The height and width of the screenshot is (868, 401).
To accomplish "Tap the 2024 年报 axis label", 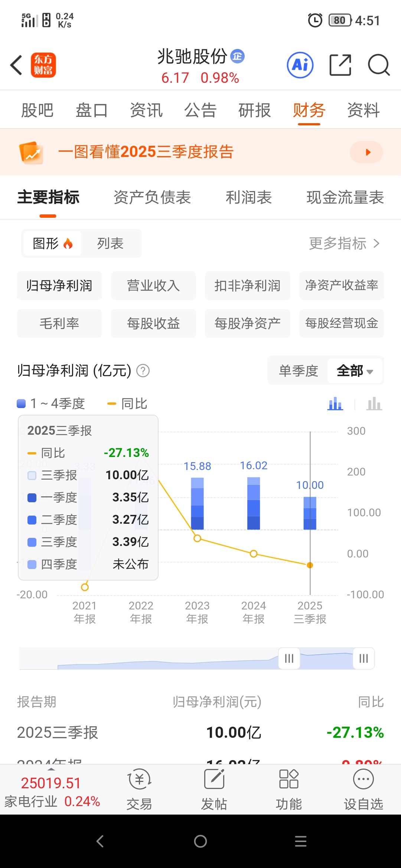I will (254, 612).
